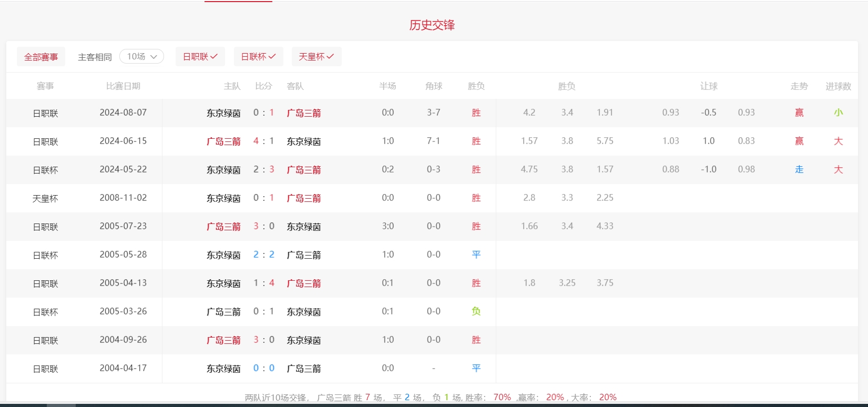Click the 胜 result for 2008-11-02 match

point(476,198)
